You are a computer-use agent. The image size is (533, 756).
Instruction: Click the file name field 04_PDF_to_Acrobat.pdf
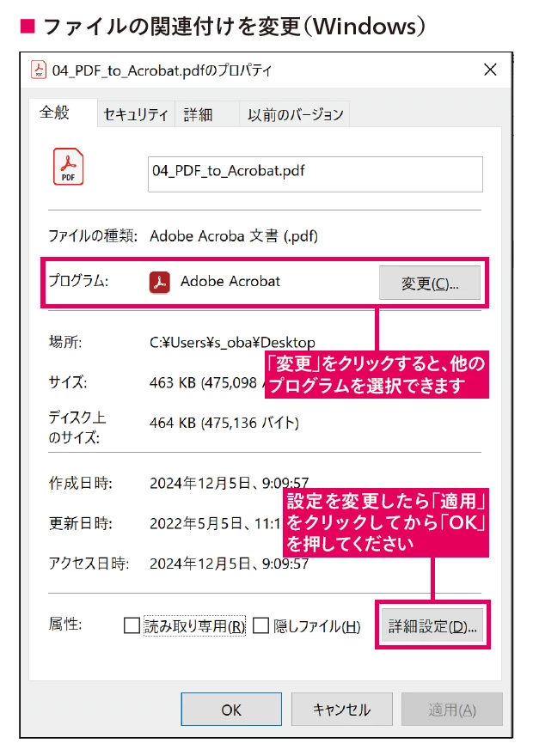(x=315, y=174)
